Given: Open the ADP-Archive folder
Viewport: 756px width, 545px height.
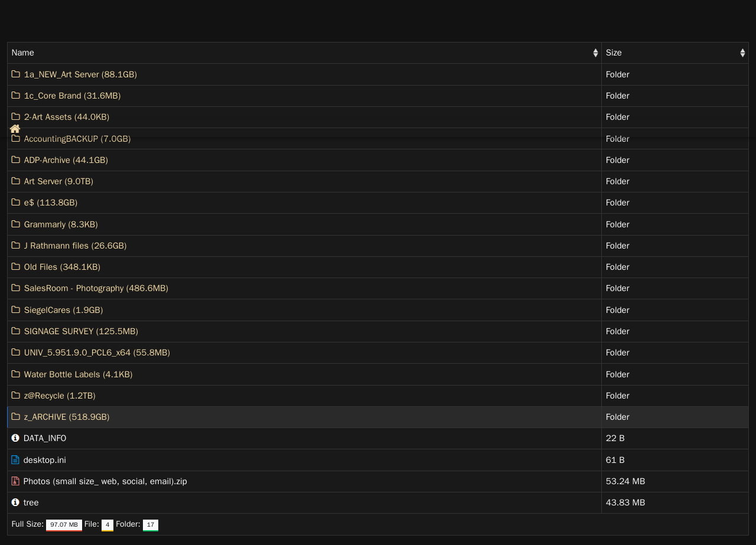Looking at the screenshot, I should click(66, 160).
